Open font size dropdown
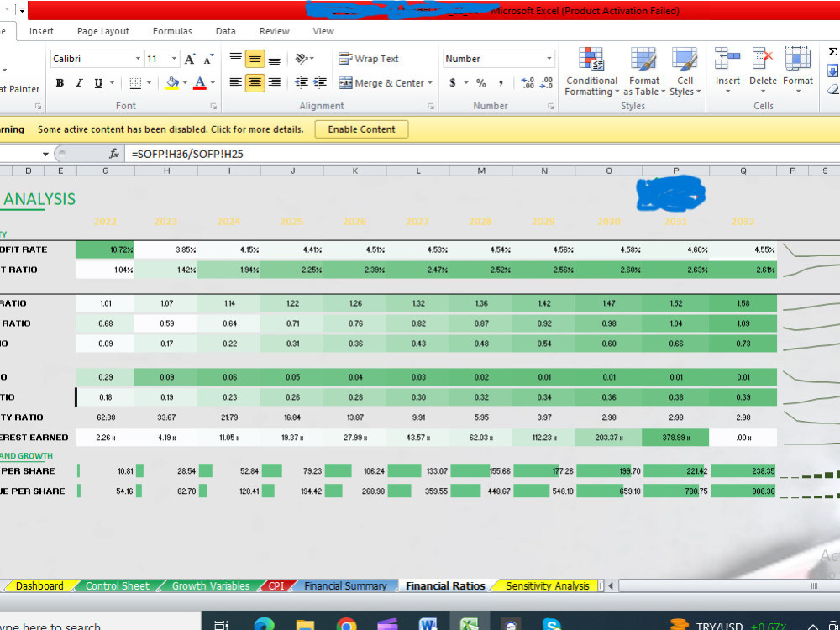The width and height of the screenshot is (840, 630). click(174, 59)
